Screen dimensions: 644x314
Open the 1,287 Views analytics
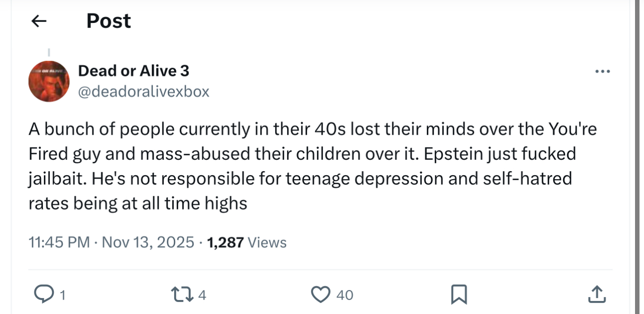(x=247, y=243)
